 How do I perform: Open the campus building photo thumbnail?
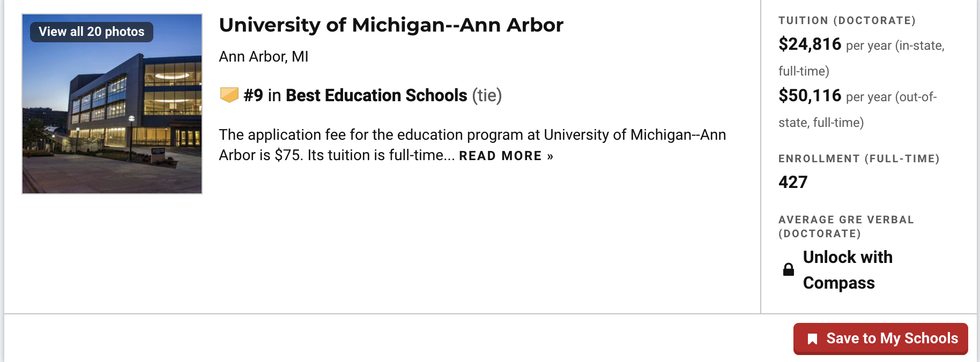tap(112, 104)
